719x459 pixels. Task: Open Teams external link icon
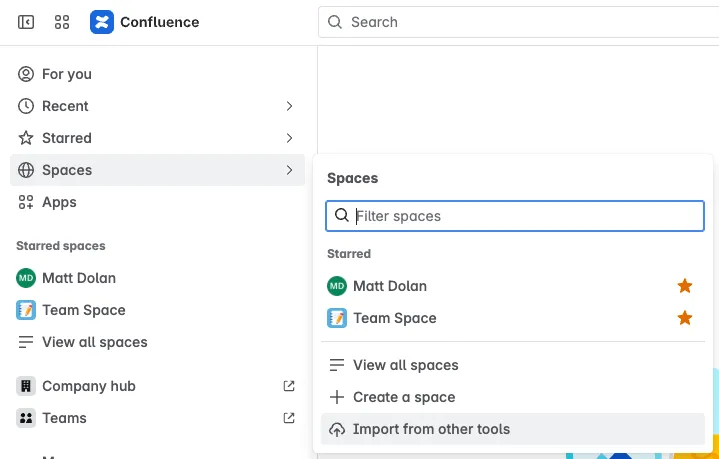[x=289, y=418]
